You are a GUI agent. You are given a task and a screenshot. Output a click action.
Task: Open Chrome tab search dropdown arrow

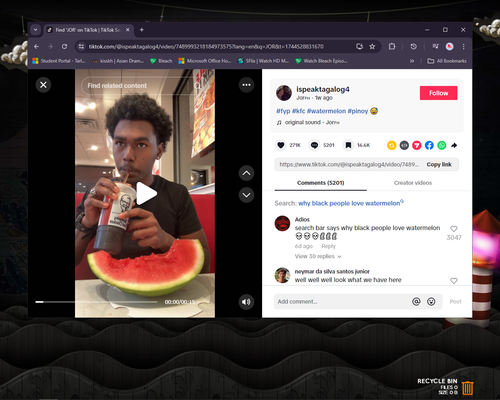tap(35, 30)
